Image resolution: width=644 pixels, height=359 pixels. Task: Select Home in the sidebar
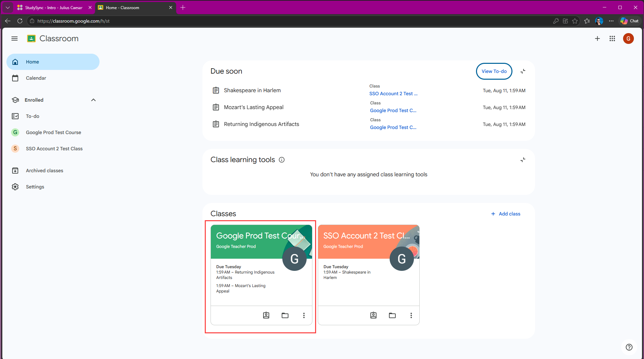click(x=53, y=62)
